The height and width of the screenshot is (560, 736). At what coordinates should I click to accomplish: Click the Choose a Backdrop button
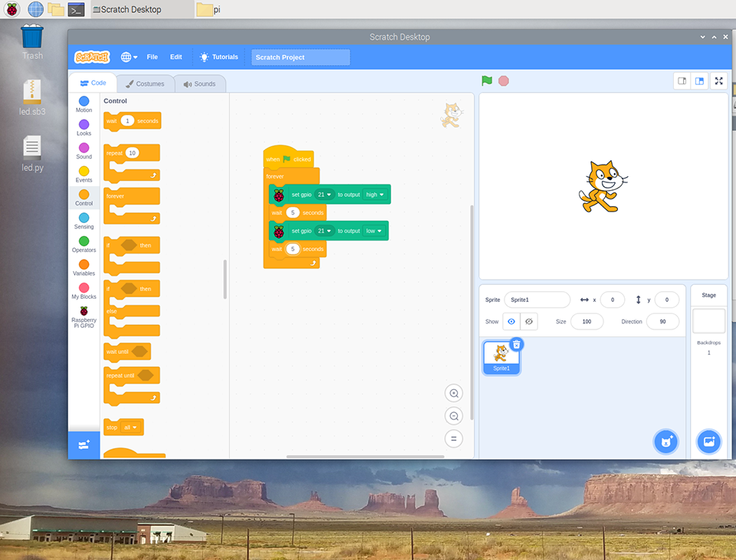click(708, 442)
